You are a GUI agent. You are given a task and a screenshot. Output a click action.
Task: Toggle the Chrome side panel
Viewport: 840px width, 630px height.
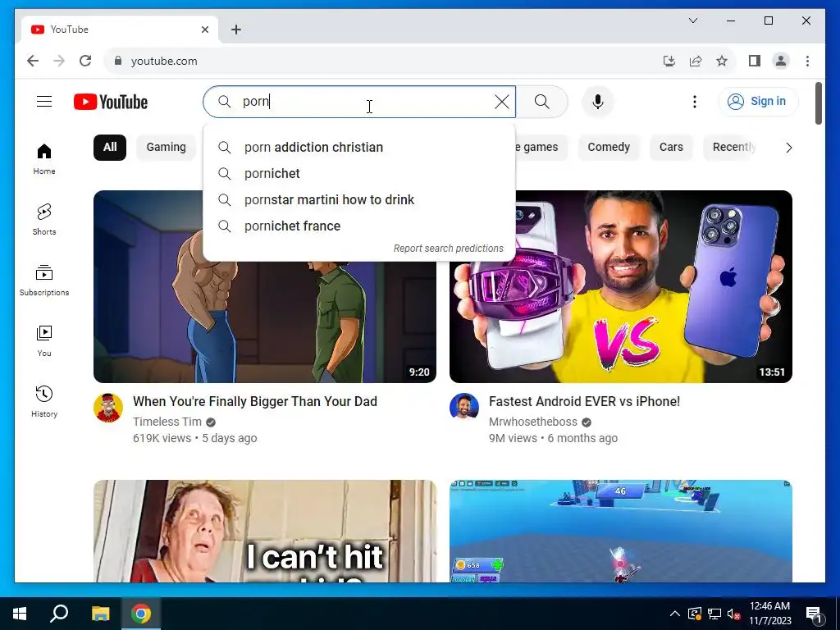(755, 61)
